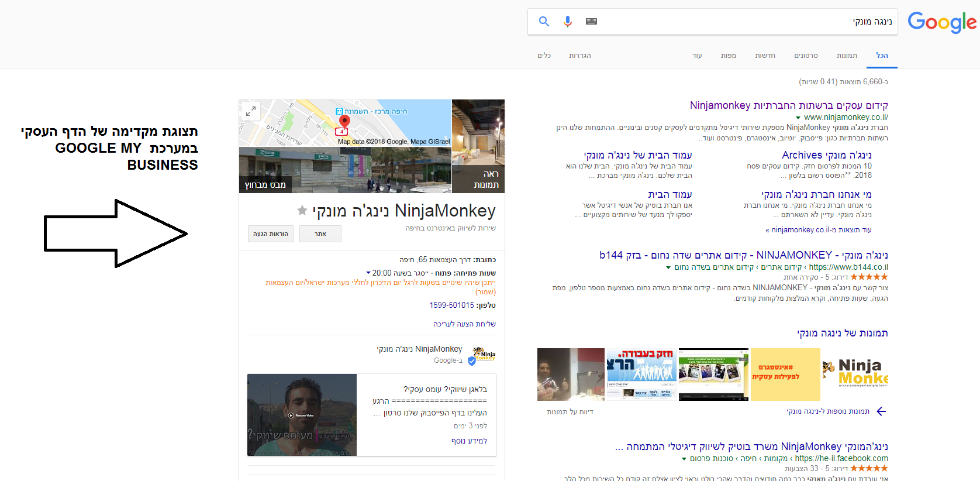Image resolution: width=980 pixels, height=481 pixels.
Task: Click the שעות פתיחה opening hours label
Action: tap(475, 273)
